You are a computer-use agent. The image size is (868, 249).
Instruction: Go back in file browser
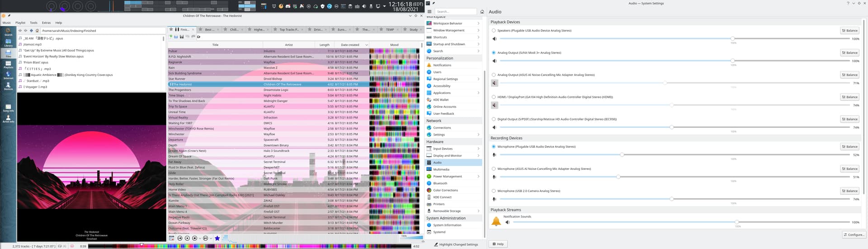20,31
